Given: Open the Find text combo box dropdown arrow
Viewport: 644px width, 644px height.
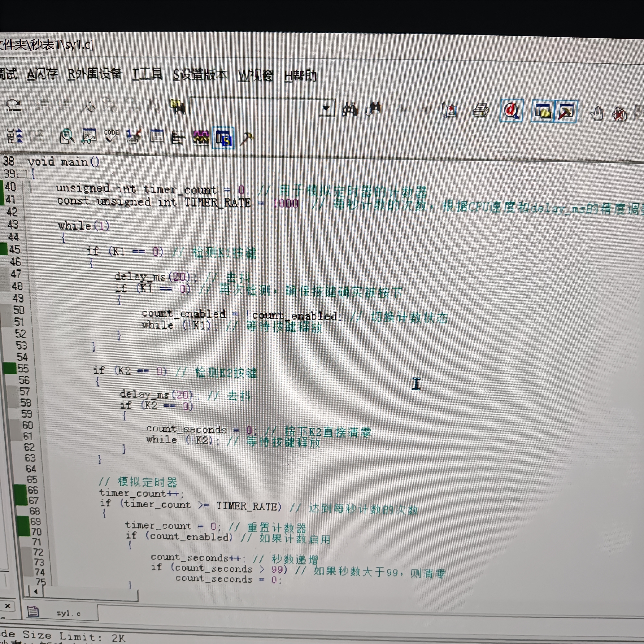Looking at the screenshot, I should point(326,108).
